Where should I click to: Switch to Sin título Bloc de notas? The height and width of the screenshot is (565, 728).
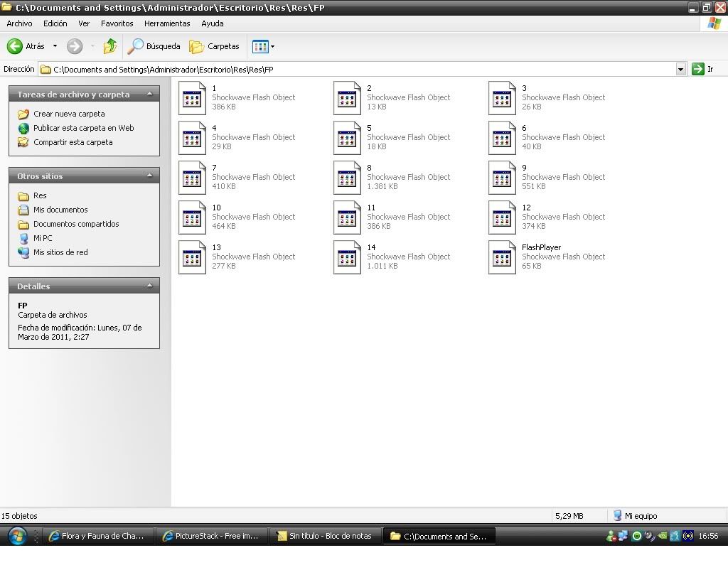[x=325, y=536]
